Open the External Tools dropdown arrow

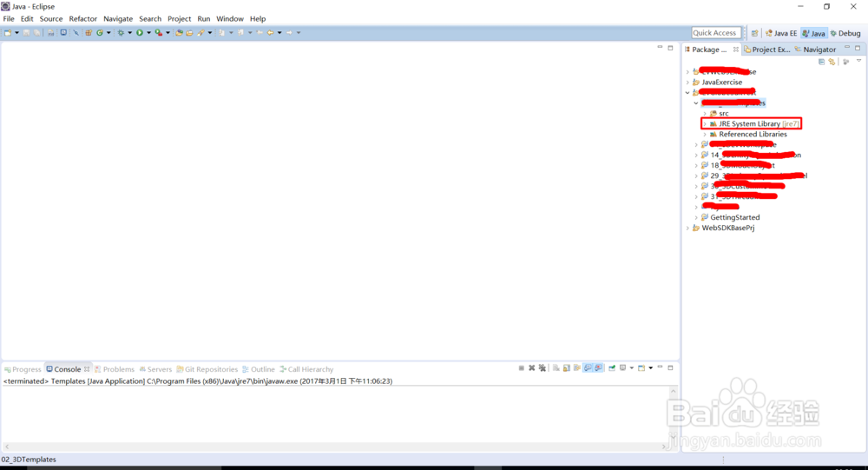pyautogui.click(x=168, y=33)
